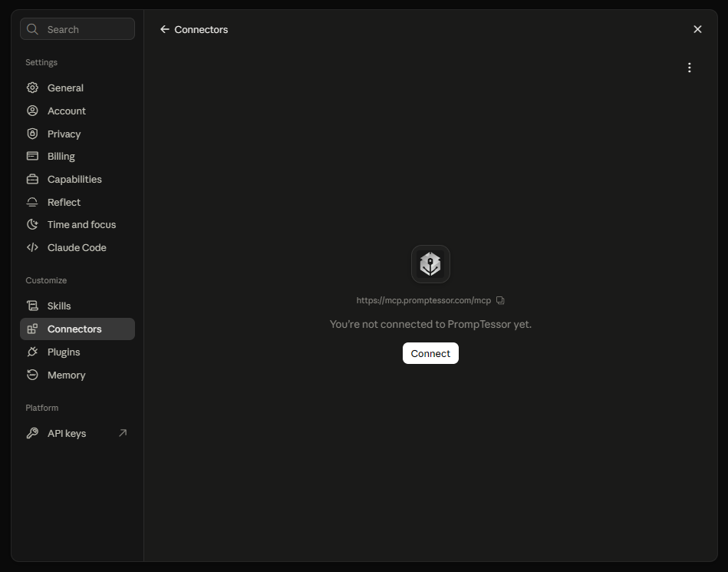728x572 pixels.
Task: Select the highlighted Connectors label in sidebar
Action: click(74, 329)
